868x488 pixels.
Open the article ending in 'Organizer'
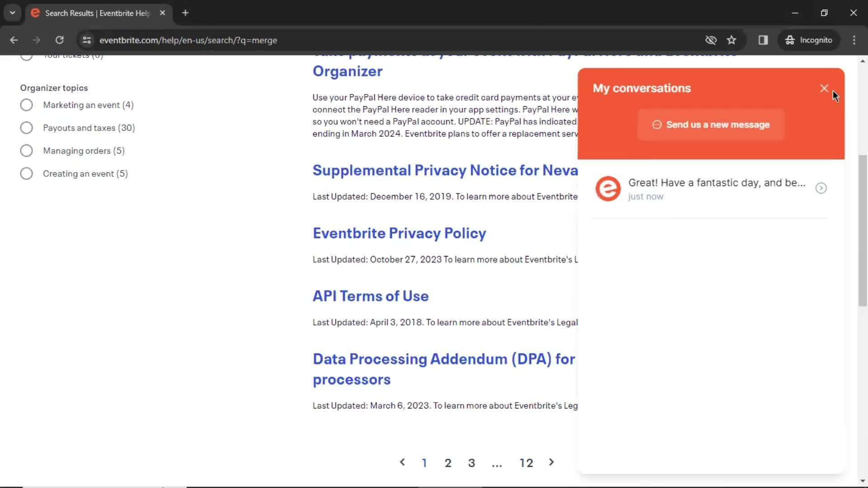348,71
